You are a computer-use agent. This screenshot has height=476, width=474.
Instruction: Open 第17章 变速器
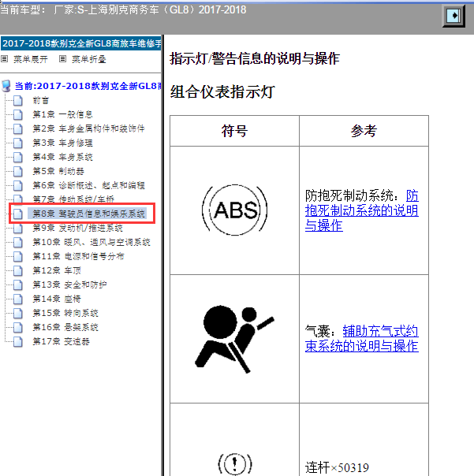coord(61,341)
